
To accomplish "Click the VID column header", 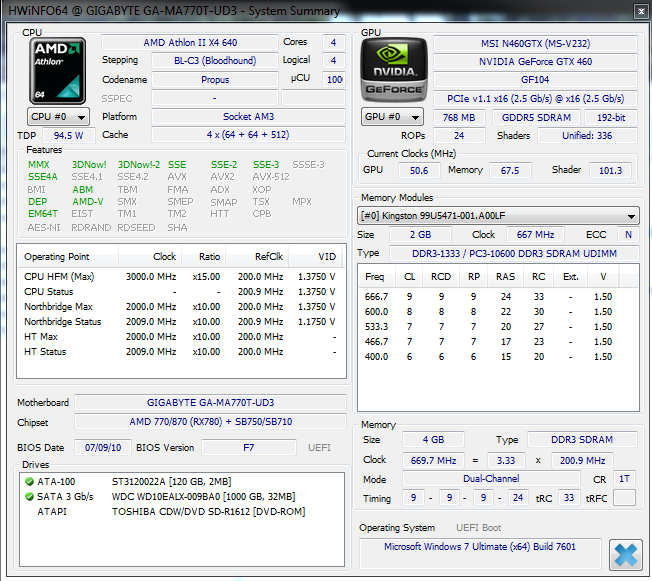I will (315, 257).
